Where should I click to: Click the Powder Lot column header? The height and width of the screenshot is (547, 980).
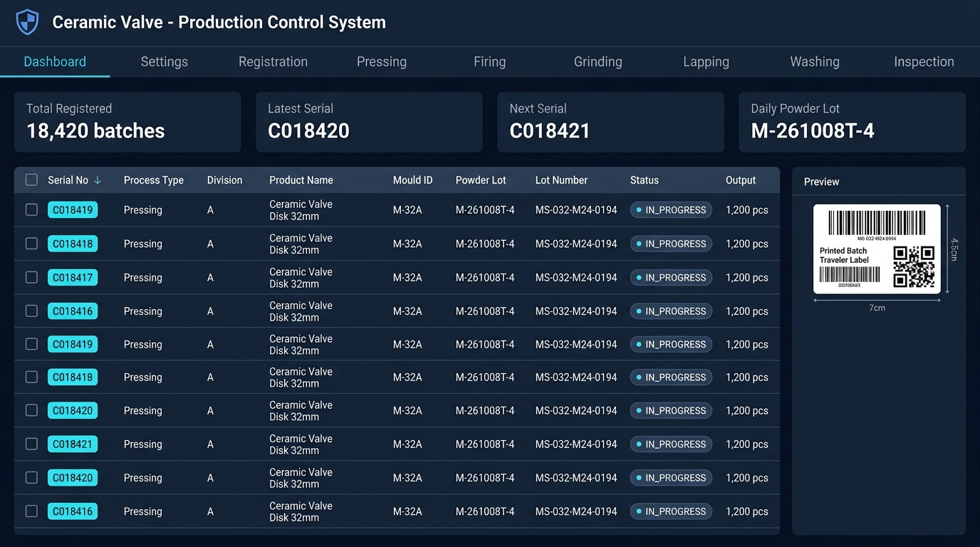tap(481, 180)
